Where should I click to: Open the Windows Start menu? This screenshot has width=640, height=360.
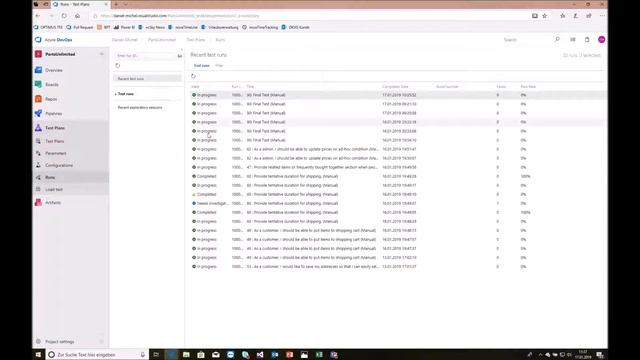pyautogui.click(x=38, y=355)
